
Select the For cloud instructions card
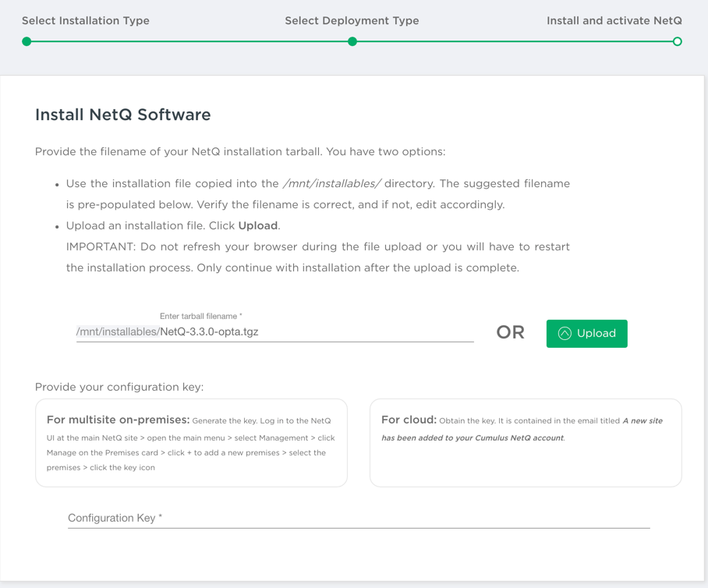click(x=526, y=443)
